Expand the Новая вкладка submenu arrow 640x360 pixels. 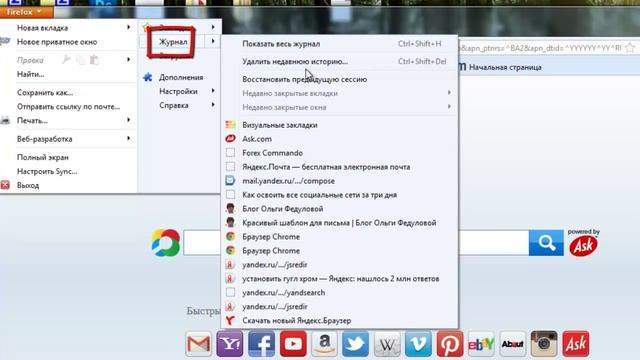tap(129, 27)
